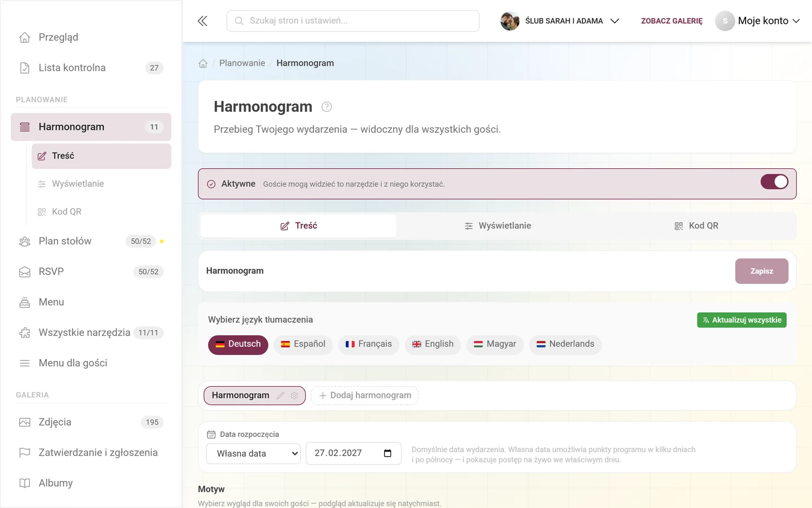812x508 pixels.
Task: Open Przegląd in the sidebar
Action: (x=91, y=37)
